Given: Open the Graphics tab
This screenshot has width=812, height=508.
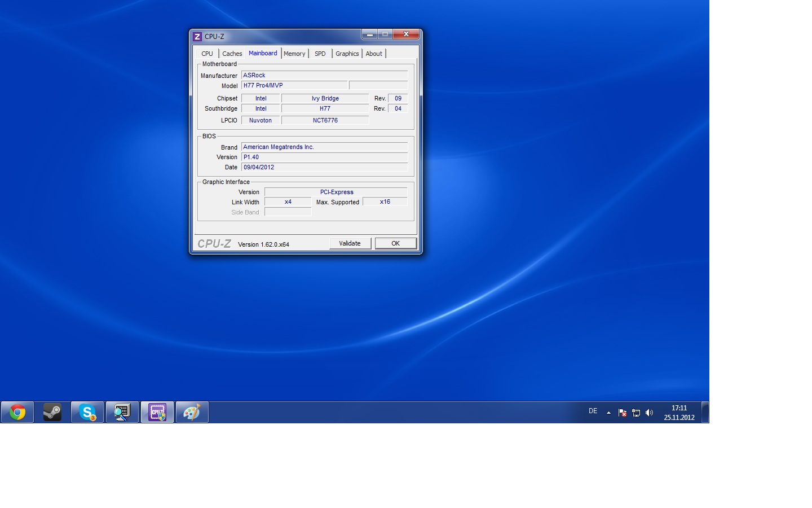Looking at the screenshot, I should coord(347,54).
